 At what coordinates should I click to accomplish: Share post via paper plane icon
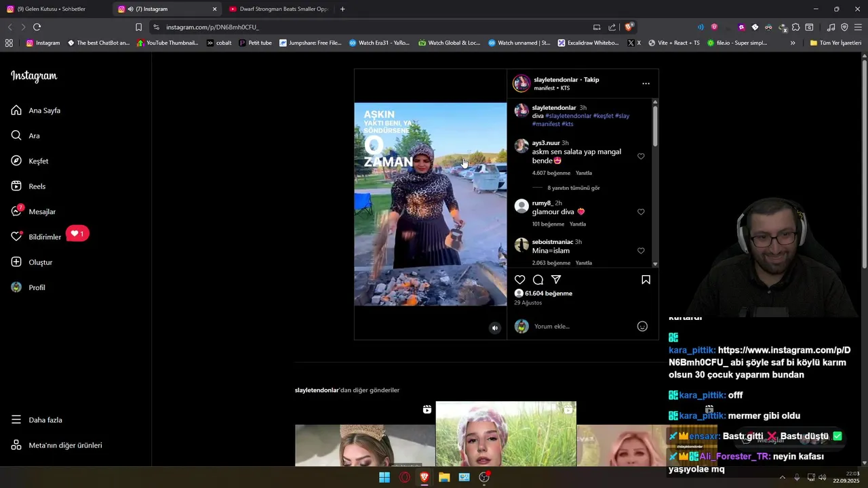tap(556, 279)
